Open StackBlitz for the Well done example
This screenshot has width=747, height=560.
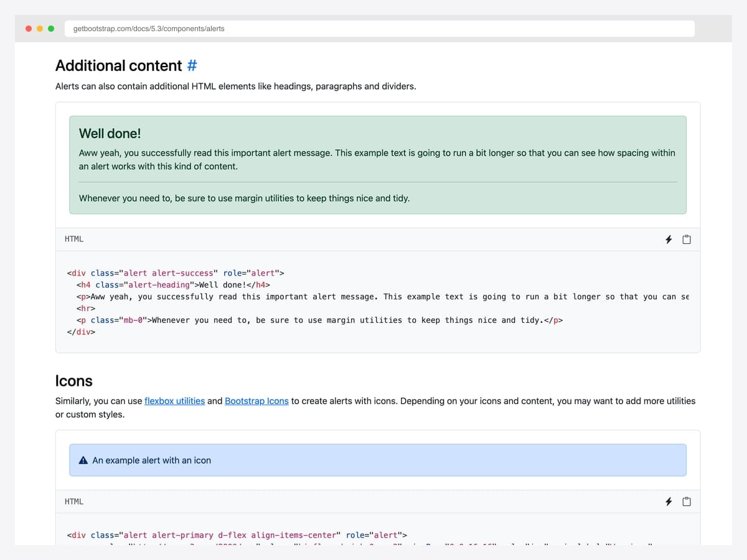tap(669, 240)
